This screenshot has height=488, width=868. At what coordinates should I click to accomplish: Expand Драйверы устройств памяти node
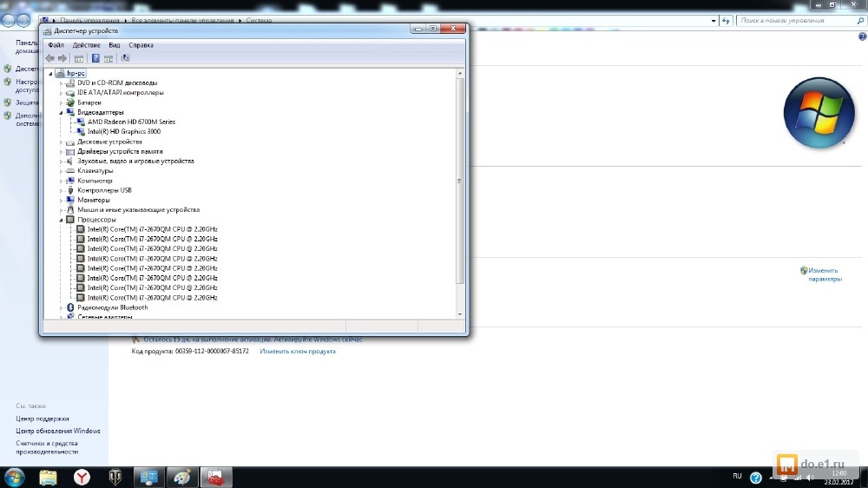point(61,151)
